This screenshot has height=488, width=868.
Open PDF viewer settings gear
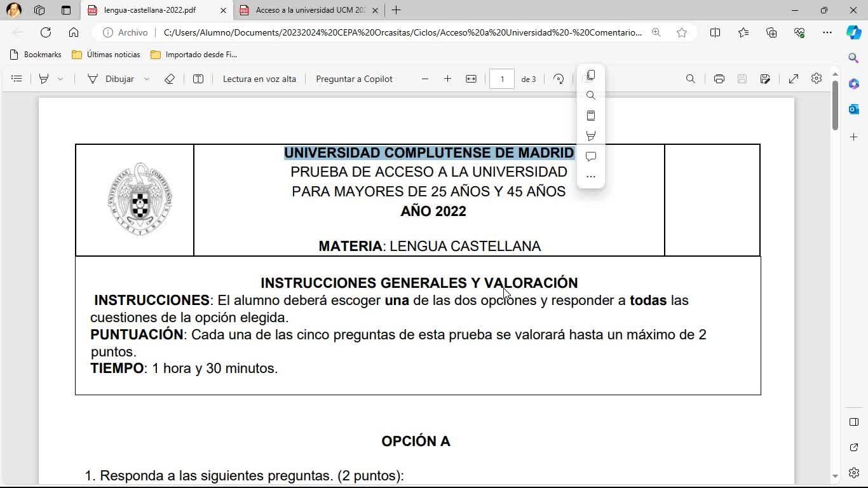tap(817, 79)
